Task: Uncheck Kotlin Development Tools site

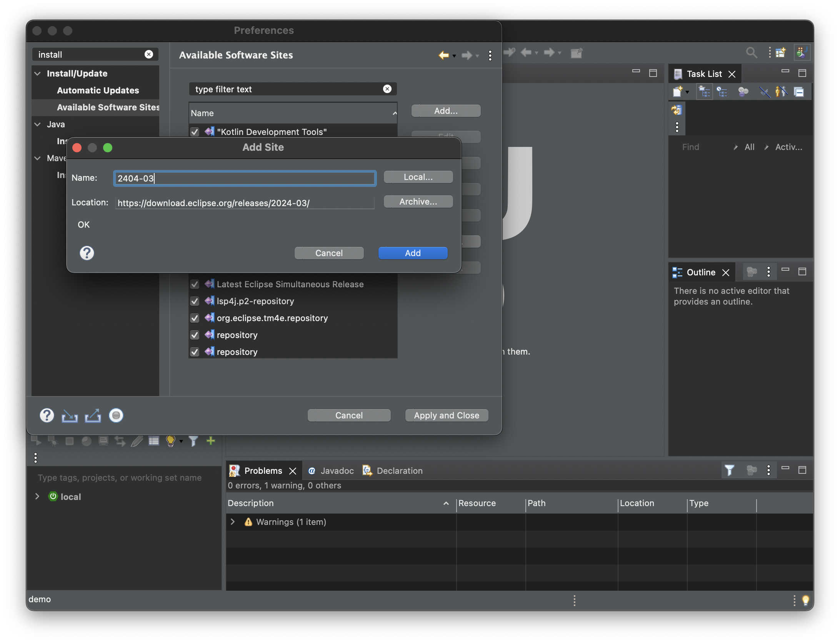Action: coord(195,132)
